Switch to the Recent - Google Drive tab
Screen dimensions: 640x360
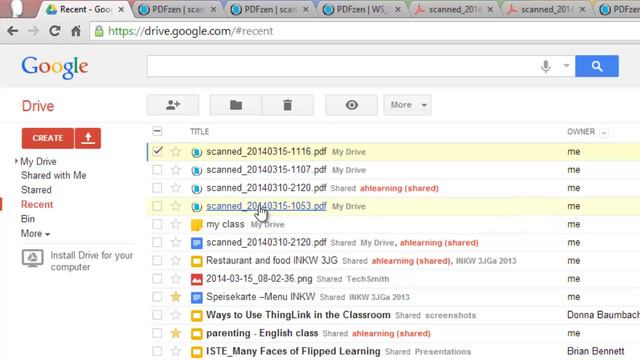(x=85, y=9)
